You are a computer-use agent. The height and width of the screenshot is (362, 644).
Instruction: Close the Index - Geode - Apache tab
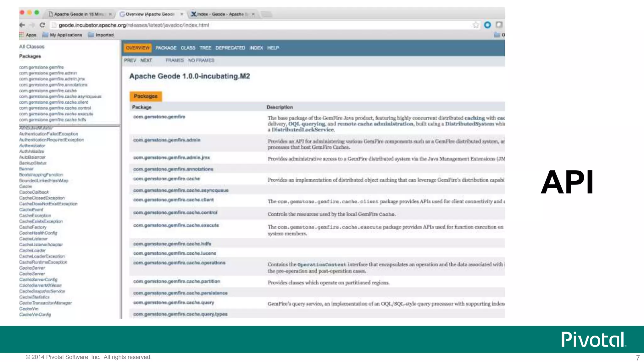253,14
